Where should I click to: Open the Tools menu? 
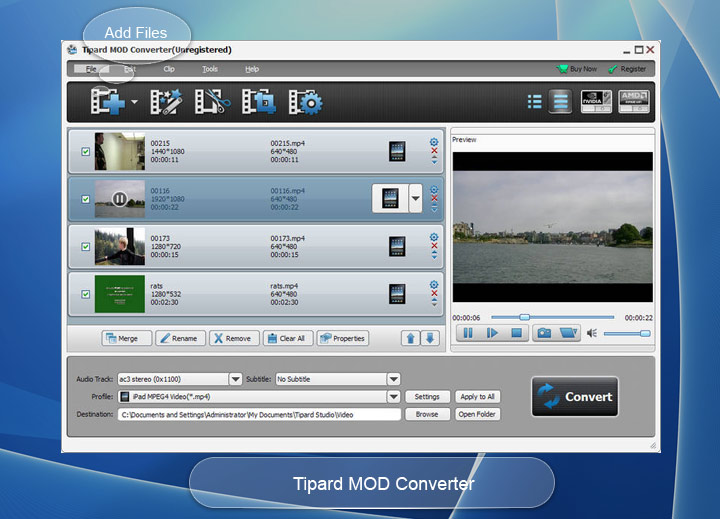point(210,69)
